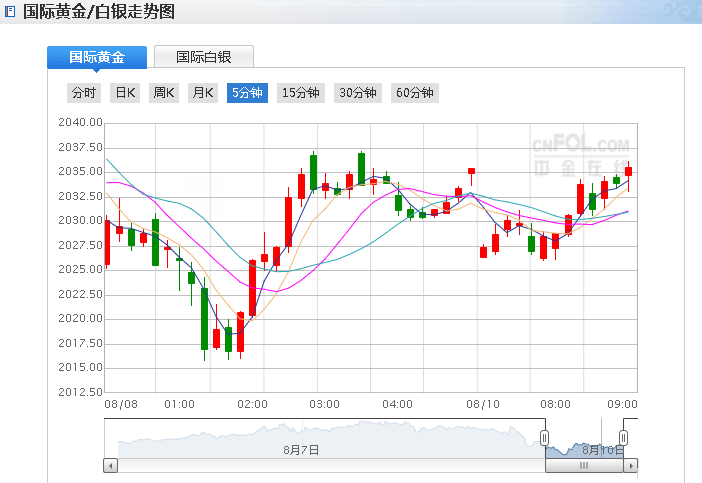
Task: Select the 60分钟 interval
Action: pos(415,93)
